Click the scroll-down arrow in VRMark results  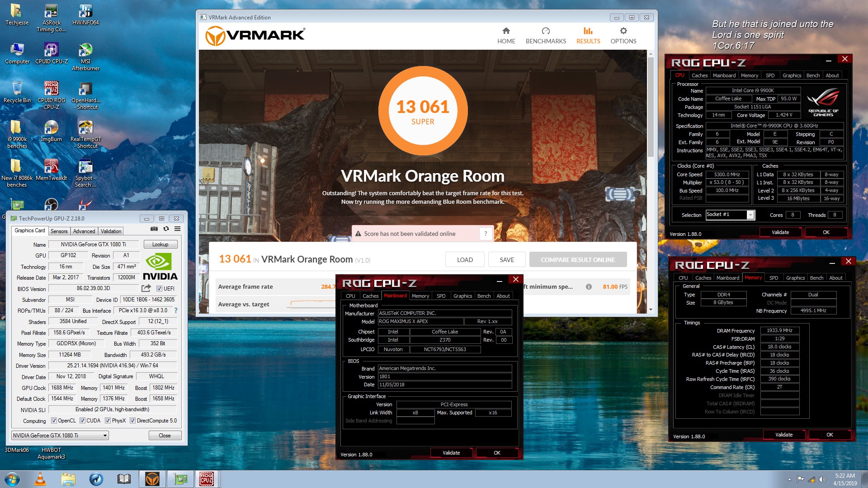pyautogui.click(x=651, y=310)
